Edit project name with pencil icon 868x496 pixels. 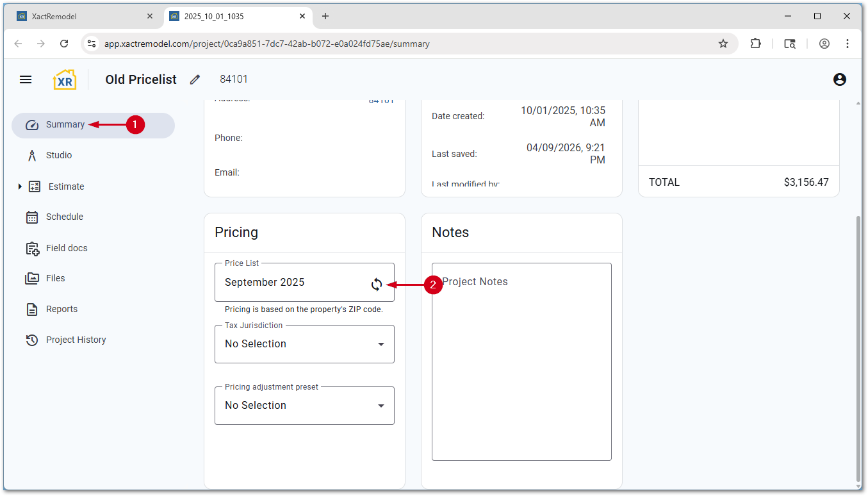coord(195,79)
